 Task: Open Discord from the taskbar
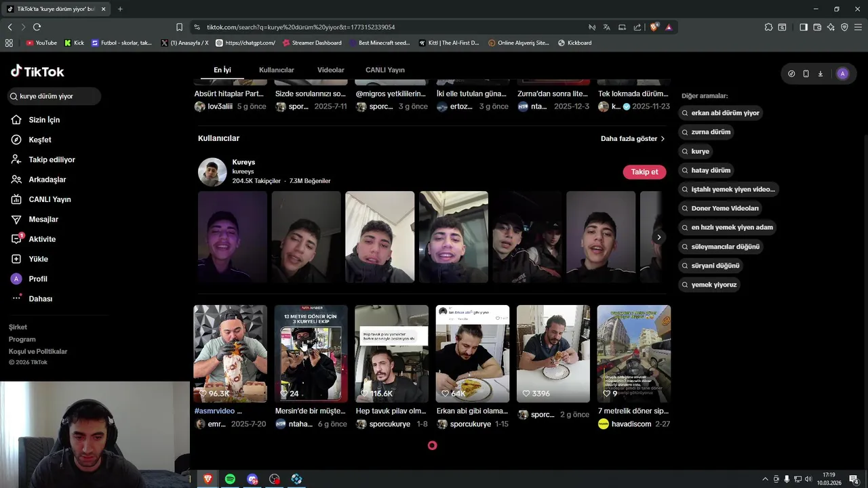click(x=252, y=479)
